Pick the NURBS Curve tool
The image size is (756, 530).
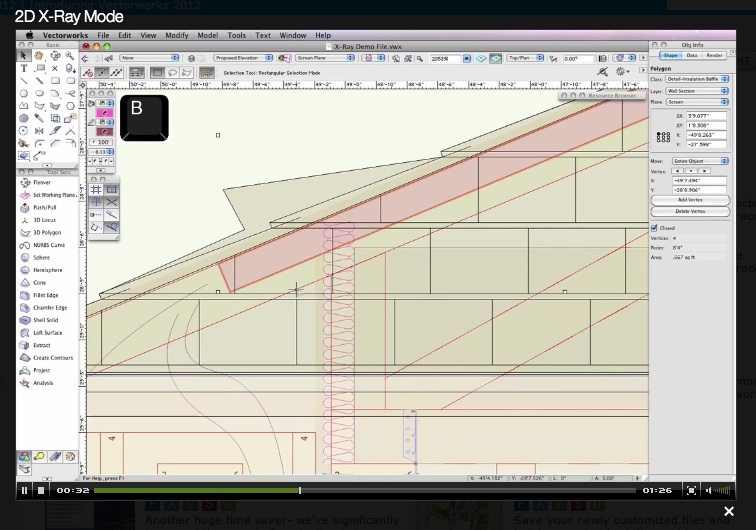[47, 245]
